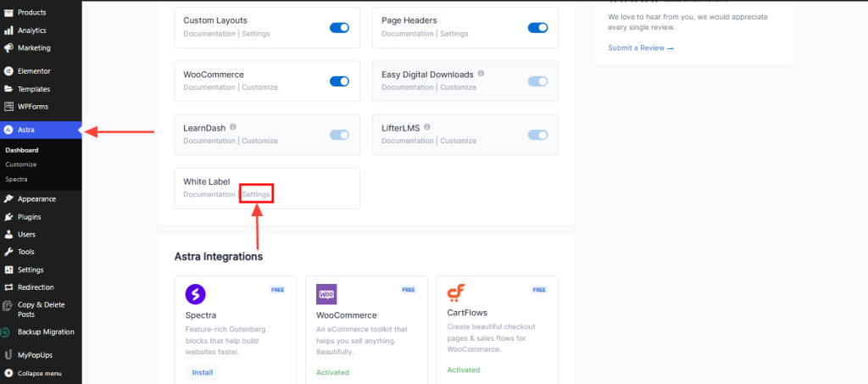This screenshot has height=384, width=868.
Task: Click info icon next to LearnDash
Action: [233, 127]
